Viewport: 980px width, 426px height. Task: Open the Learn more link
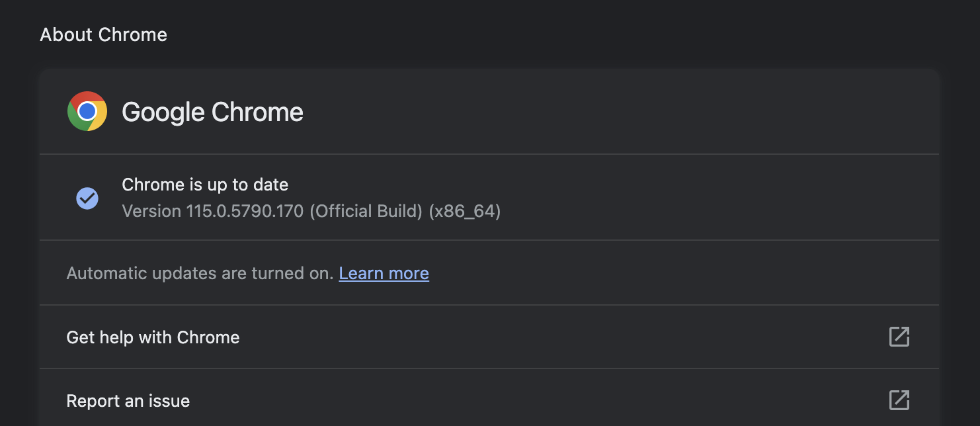pyautogui.click(x=384, y=273)
